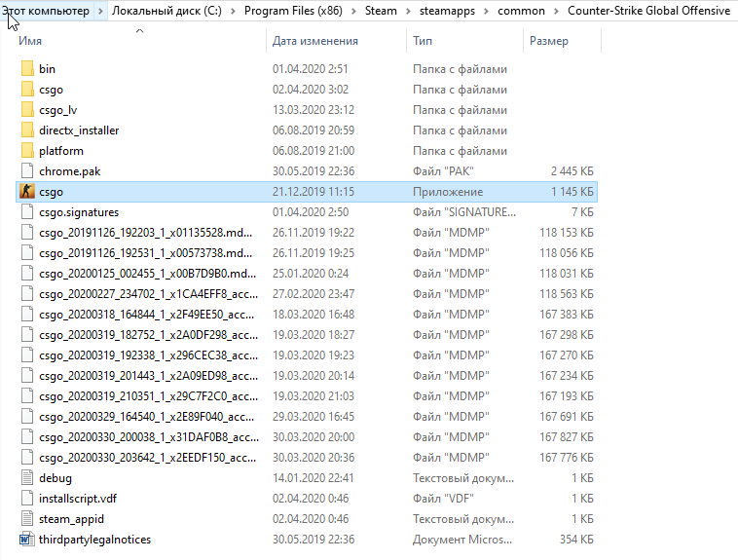This screenshot has height=560, width=738.
Task: Click icon of csgo_20200329_164540 dump file
Action: tap(27, 417)
